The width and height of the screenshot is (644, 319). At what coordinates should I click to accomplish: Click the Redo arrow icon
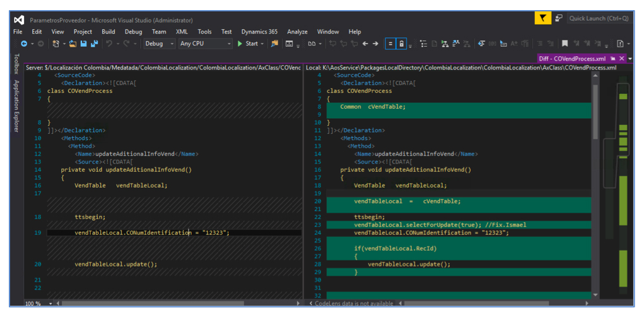tap(127, 44)
